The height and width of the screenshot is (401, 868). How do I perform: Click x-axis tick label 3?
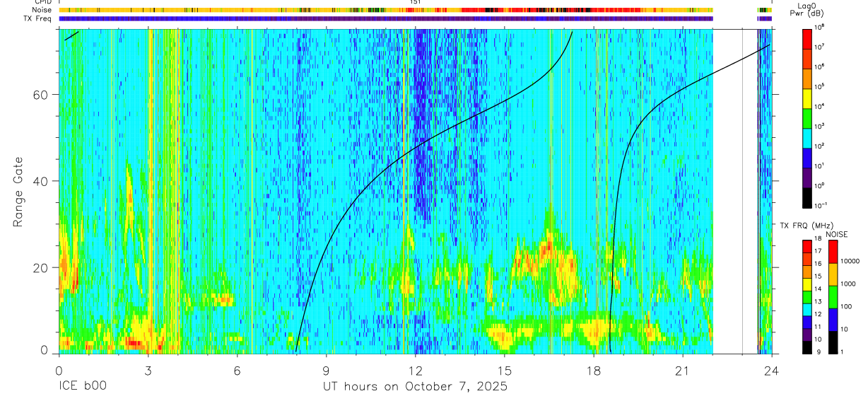point(148,371)
